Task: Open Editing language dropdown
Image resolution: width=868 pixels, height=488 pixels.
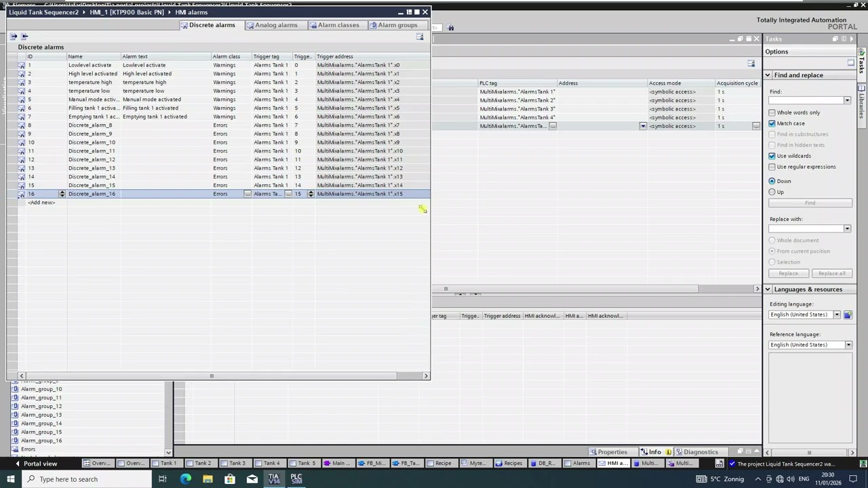Action: point(837,314)
